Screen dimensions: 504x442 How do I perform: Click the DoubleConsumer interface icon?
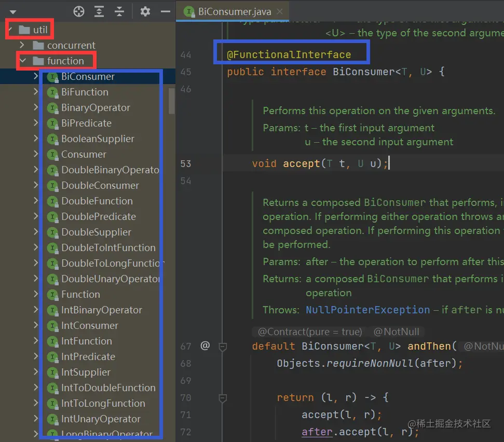click(x=52, y=186)
